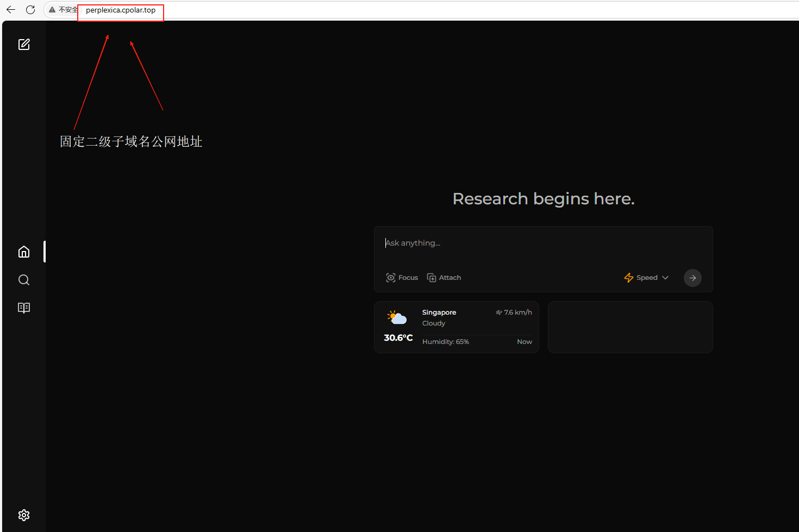Submit query with the arrow button
The width and height of the screenshot is (799, 532).
click(x=692, y=278)
